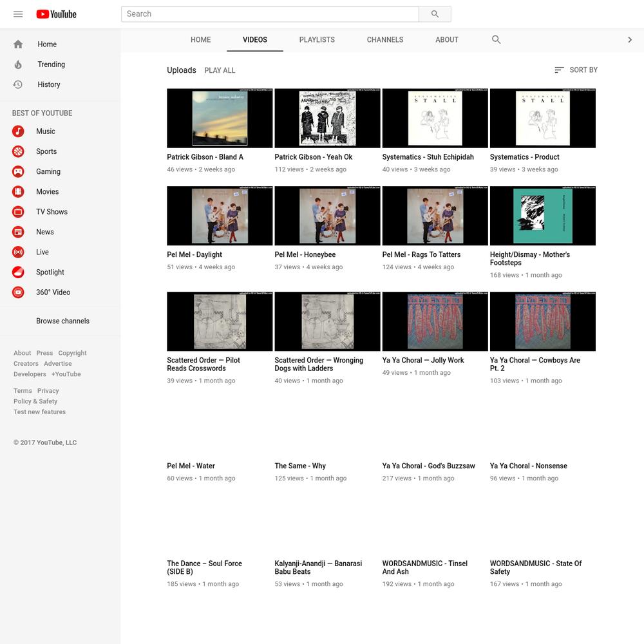Click the Live broadcast icon

click(x=18, y=252)
